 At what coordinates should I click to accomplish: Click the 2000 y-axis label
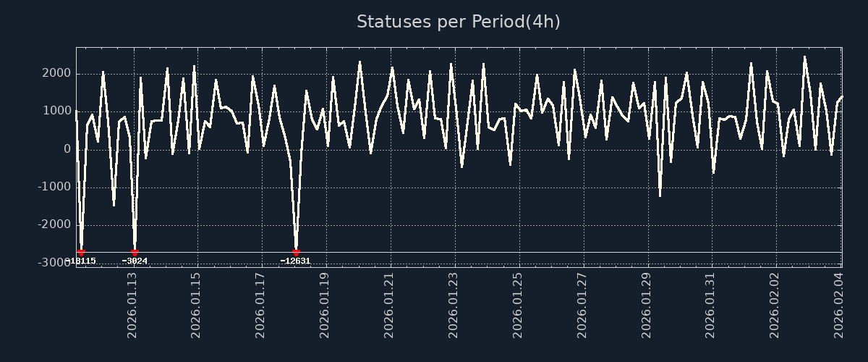pyautogui.click(x=56, y=74)
